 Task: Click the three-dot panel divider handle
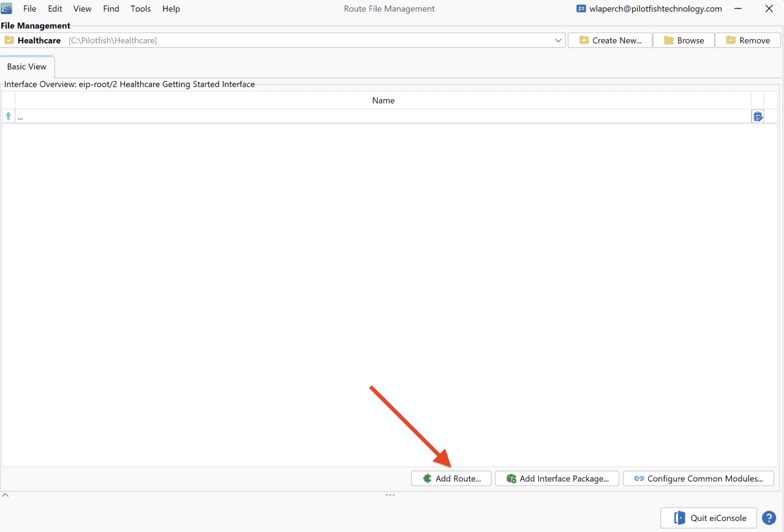(390, 495)
